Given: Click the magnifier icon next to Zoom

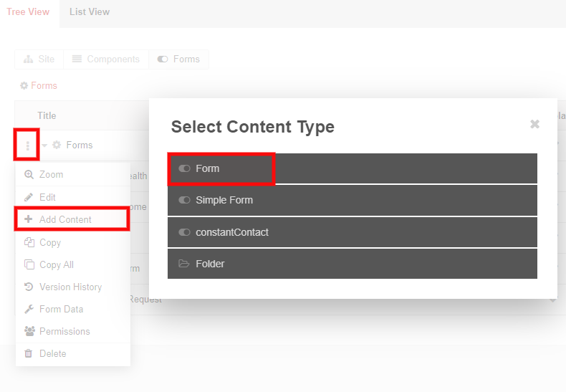Looking at the screenshot, I should [x=29, y=175].
